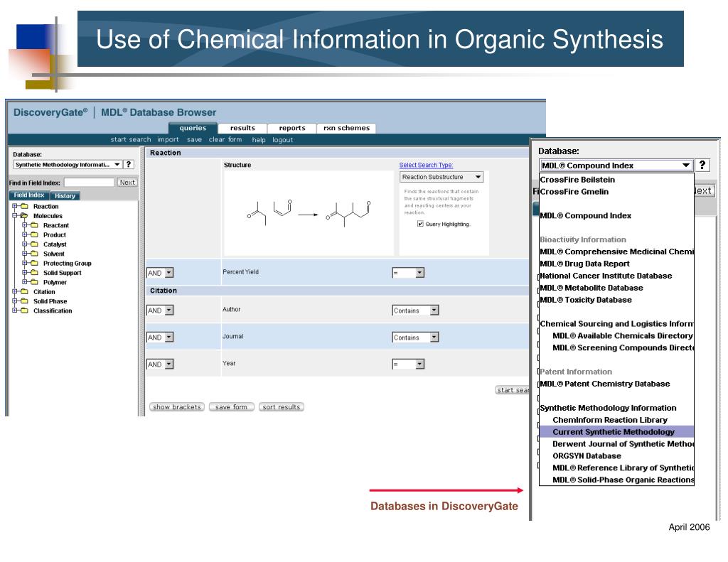Open the Year equals operator dropdown
The image size is (728, 562).
coord(408,364)
